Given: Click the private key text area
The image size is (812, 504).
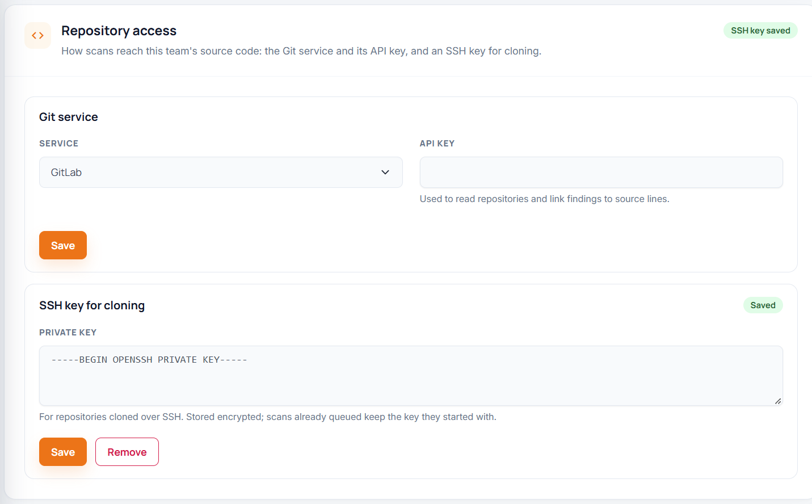Looking at the screenshot, I should [411, 376].
